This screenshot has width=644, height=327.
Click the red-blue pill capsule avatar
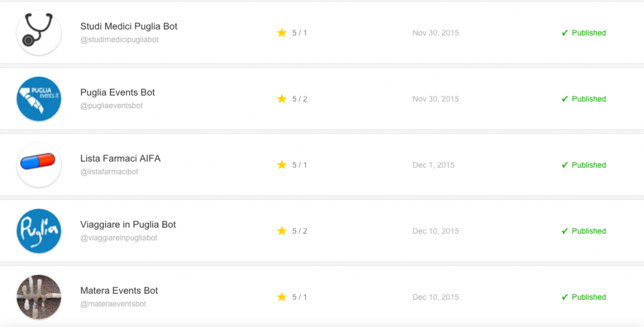[39, 165]
